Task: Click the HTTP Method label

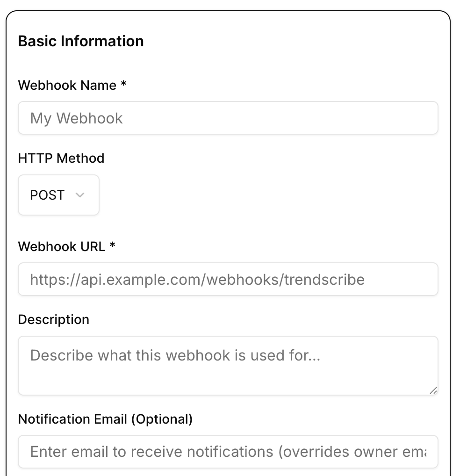Action: 61,158
